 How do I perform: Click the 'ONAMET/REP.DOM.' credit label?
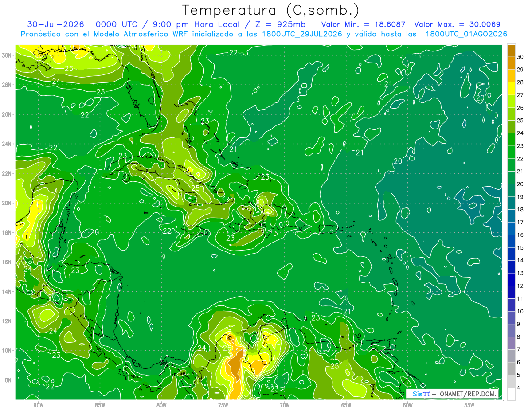tap(467, 394)
